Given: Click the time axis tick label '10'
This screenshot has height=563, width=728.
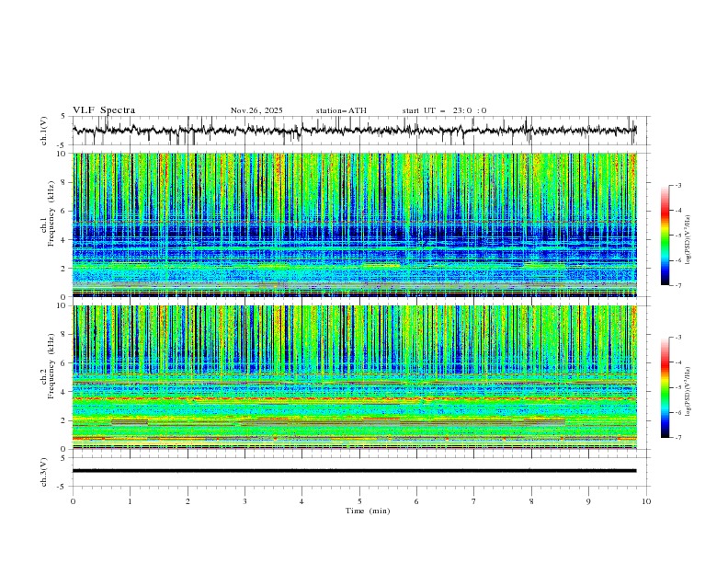Looking at the screenshot, I should [x=646, y=501].
